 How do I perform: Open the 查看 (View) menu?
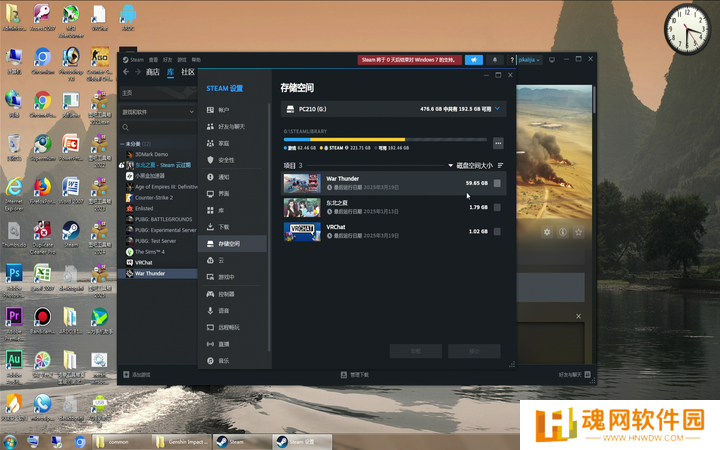[x=153, y=60]
